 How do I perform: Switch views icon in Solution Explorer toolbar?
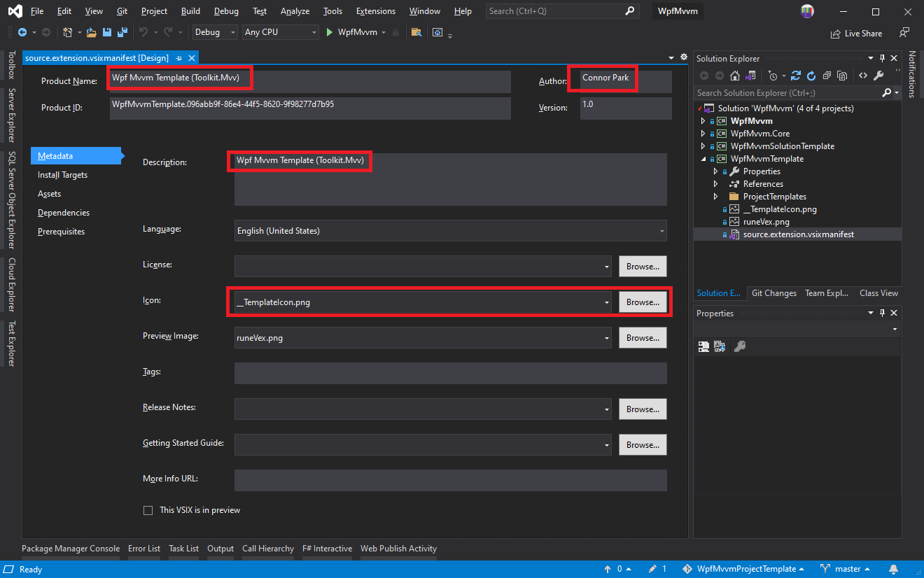(x=750, y=76)
